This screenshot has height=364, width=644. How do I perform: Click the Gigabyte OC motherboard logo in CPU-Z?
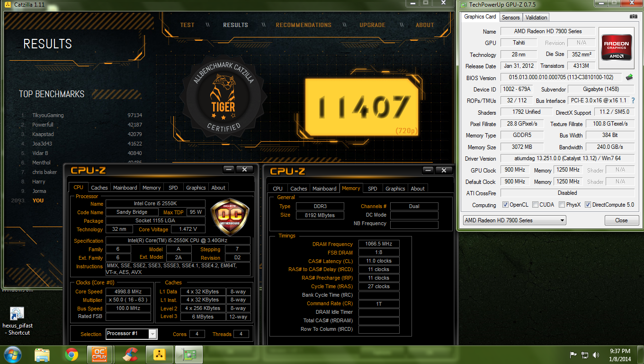(230, 216)
